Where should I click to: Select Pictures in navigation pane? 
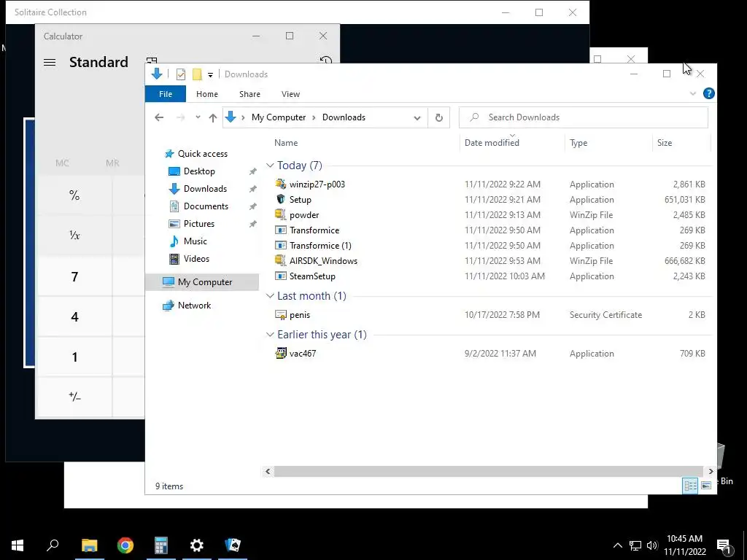click(x=198, y=224)
